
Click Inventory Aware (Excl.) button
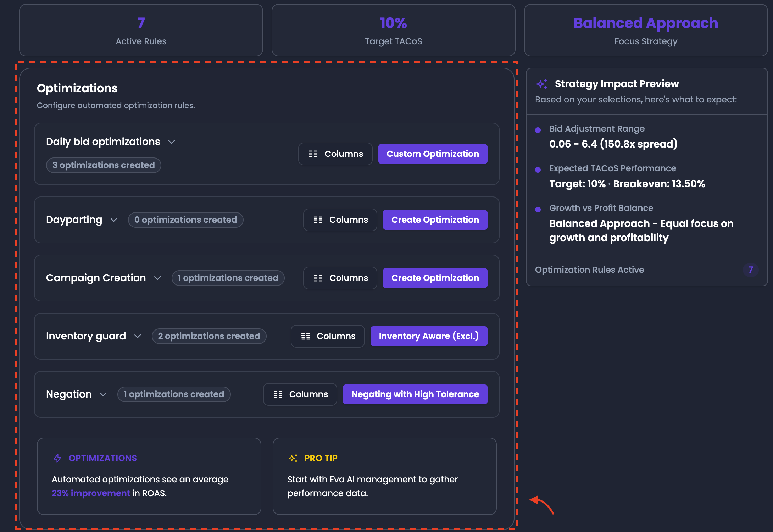(x=429, y=336)
